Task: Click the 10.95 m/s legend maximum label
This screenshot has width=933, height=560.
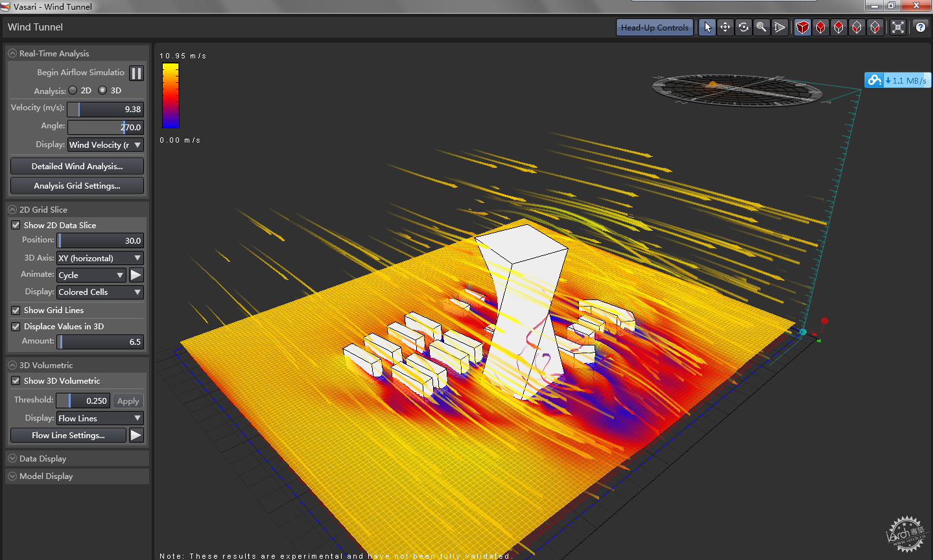Action: point(183,56)
